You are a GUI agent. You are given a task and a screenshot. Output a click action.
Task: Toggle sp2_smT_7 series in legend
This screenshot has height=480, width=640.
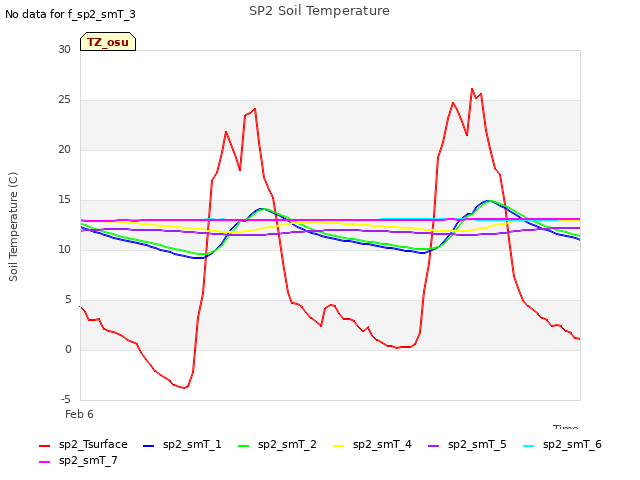click(78, 460)
